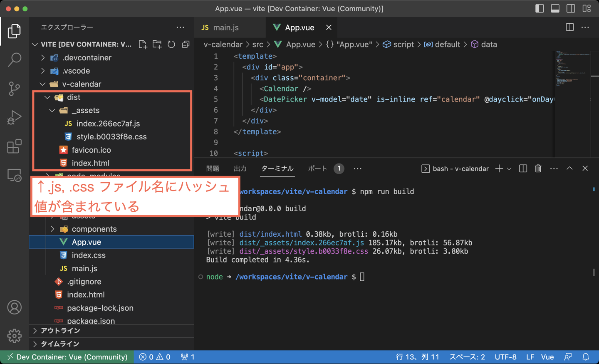Open customize layout button in title bar
599x364 pixels.
click(587, 8)
